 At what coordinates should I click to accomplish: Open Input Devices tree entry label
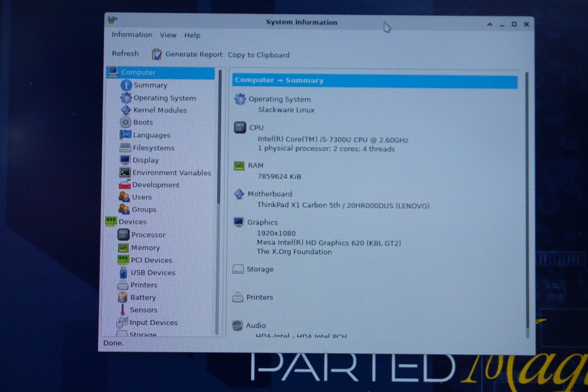click(x=154, y=322)
